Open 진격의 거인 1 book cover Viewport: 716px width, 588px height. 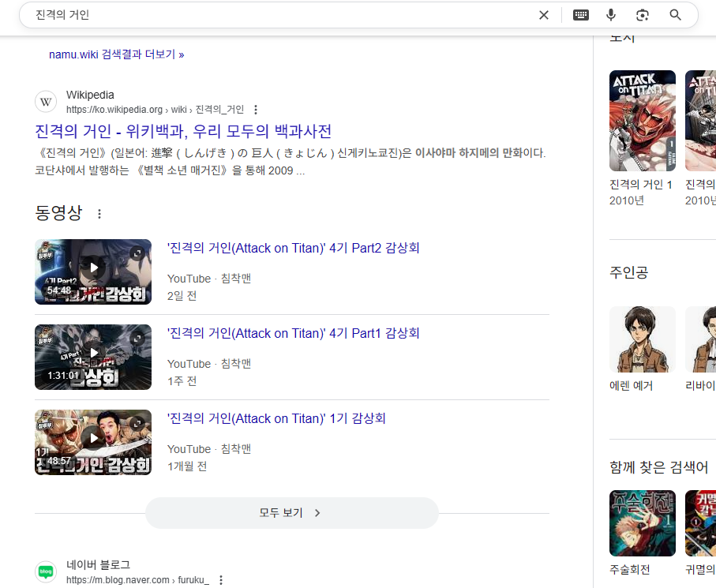pyautogui.click(x=642, y=121)
